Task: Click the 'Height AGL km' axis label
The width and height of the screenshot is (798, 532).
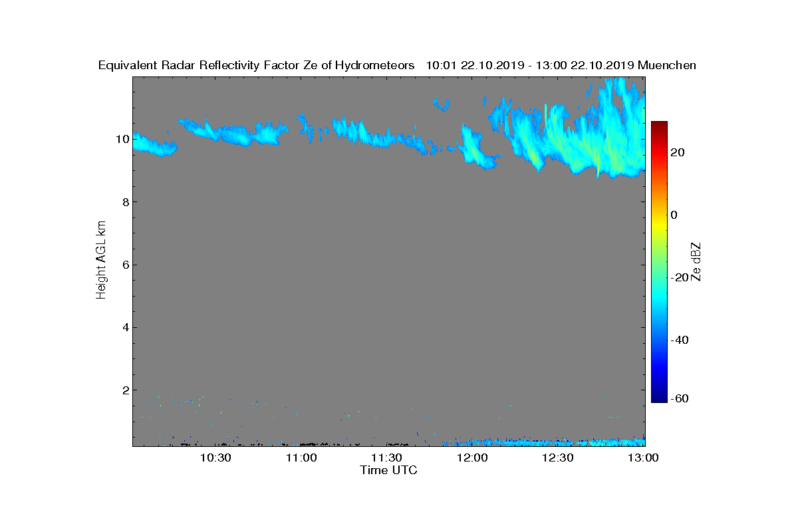Action: click(101, 261)
